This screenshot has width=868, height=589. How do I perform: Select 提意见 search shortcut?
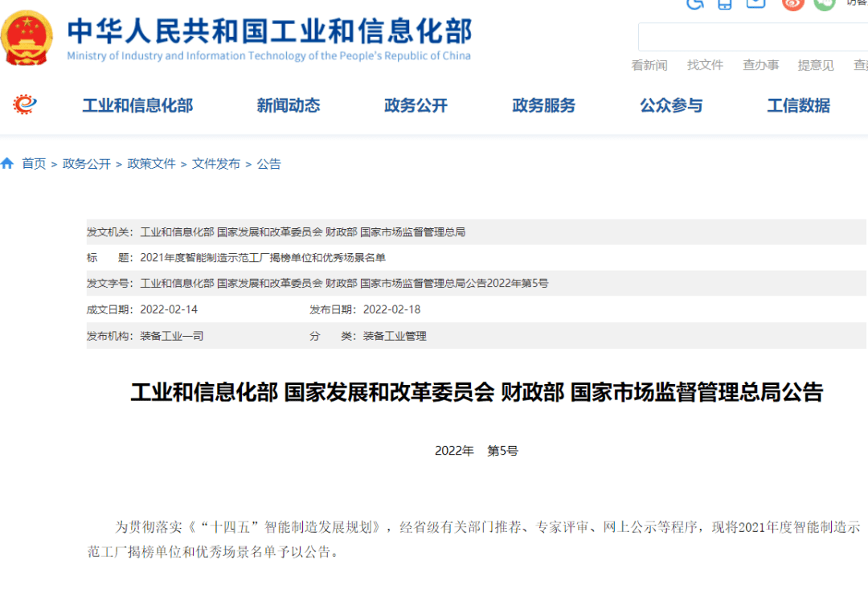[816, 65]
